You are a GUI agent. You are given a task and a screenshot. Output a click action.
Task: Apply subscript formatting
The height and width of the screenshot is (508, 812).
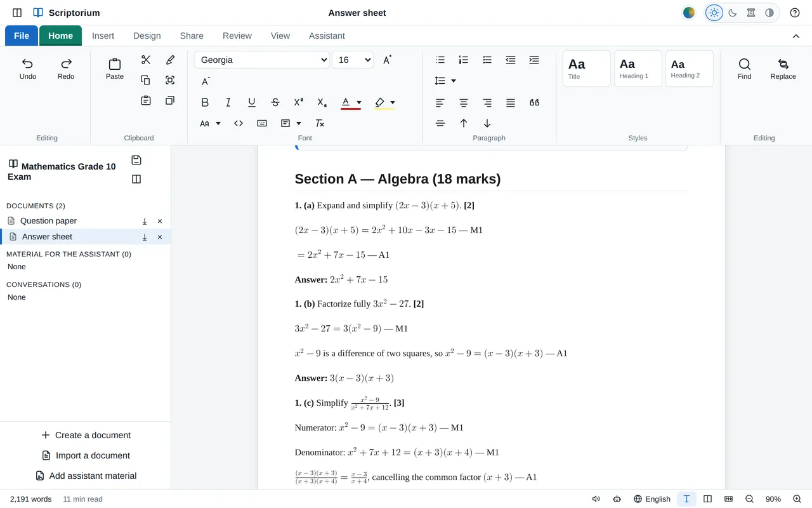coord(322,102)
